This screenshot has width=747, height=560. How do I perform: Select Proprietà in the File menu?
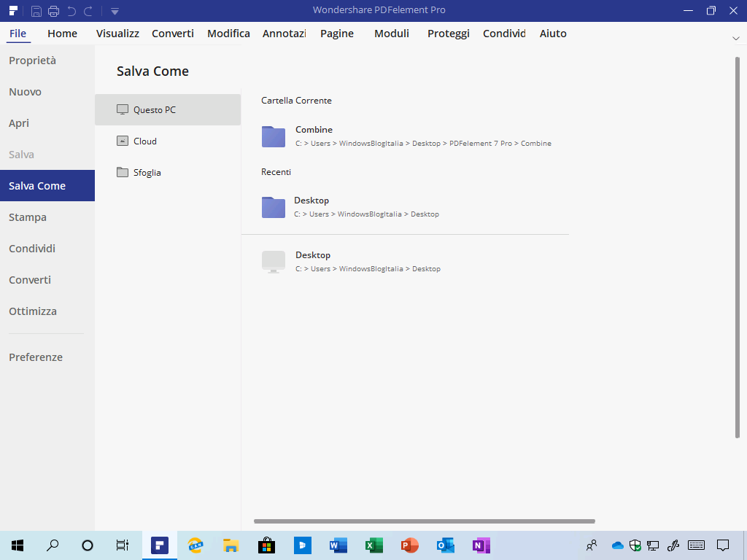pos(47,61)
